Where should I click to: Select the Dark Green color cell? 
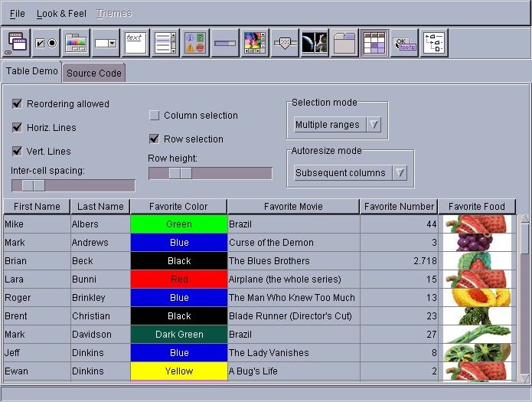179,334
